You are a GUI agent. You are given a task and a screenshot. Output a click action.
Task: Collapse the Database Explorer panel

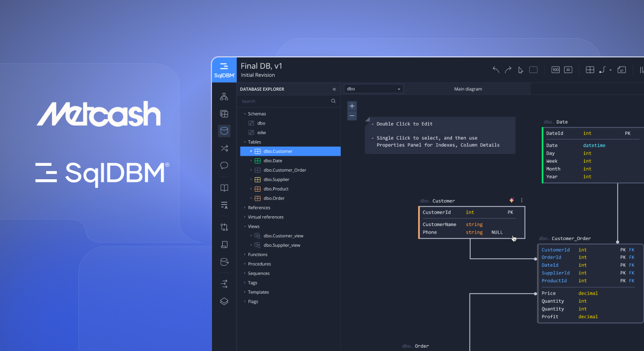click(334, 89)
